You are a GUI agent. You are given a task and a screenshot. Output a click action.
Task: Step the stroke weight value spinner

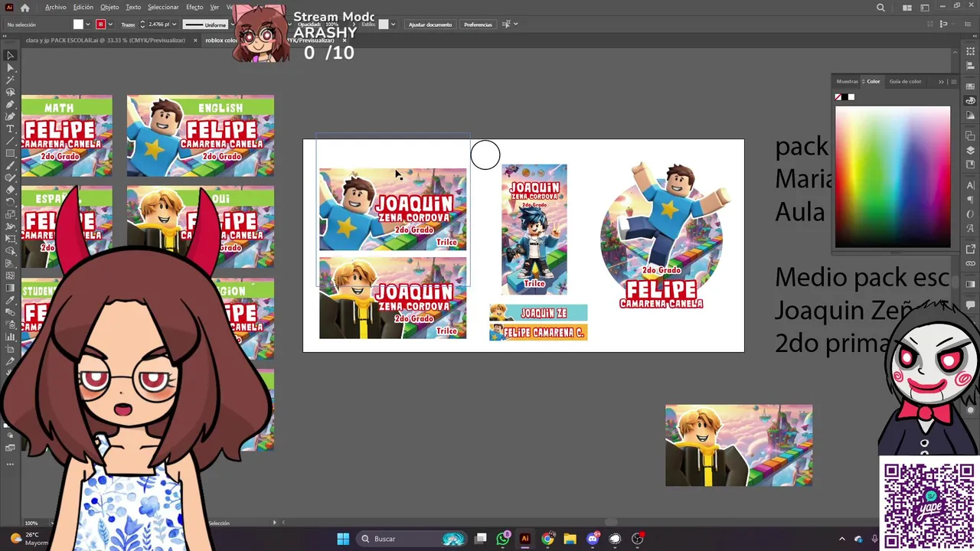click(x=143, y=24)
